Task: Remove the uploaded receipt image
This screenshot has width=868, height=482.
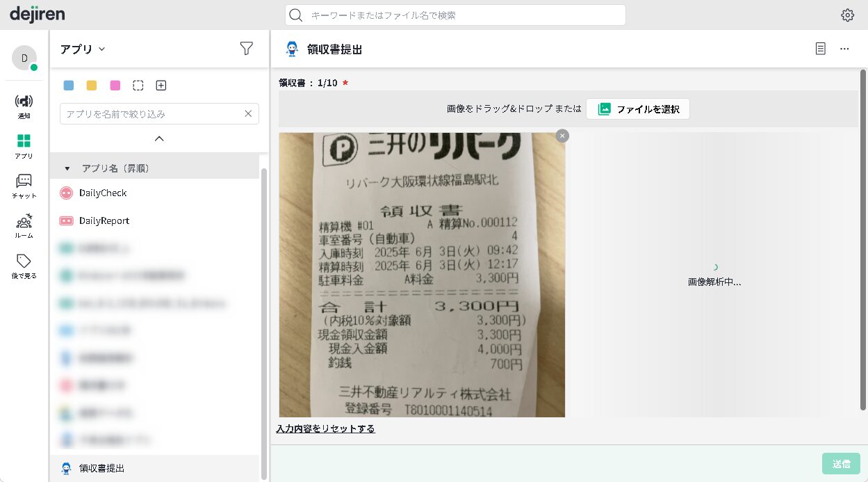Action: point(562,136)
